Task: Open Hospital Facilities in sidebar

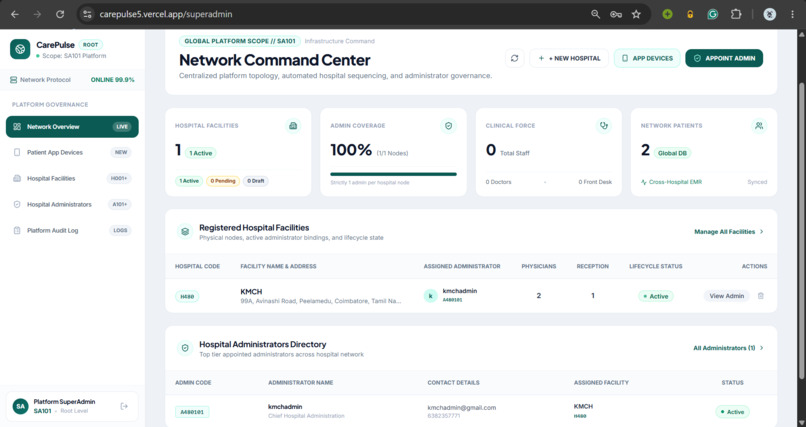Action: point(72,178)
